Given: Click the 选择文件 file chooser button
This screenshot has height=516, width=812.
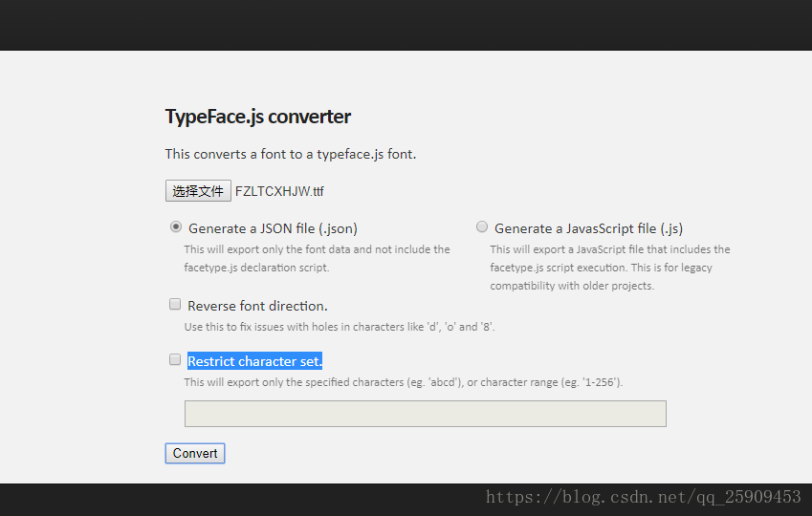Looking at the screenshot, I should [198, 191].
